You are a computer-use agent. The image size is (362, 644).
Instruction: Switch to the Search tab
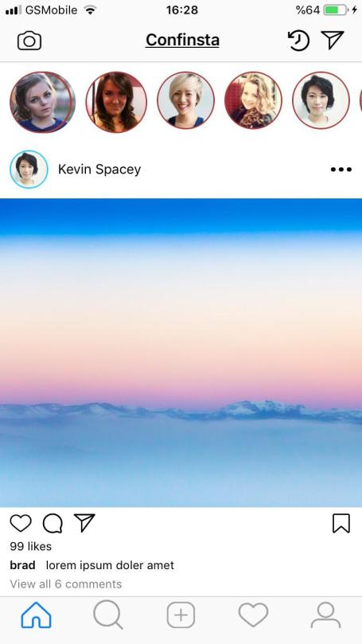click(108, 615)
